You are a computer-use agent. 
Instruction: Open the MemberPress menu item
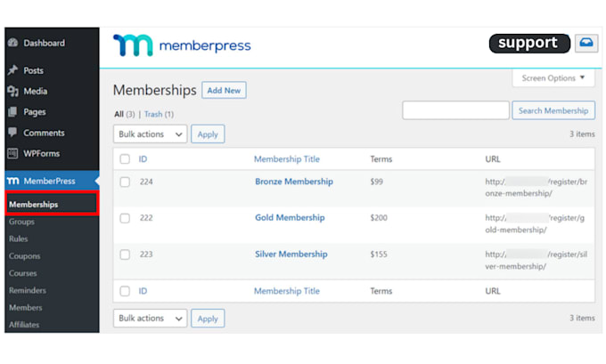(52, 181)
